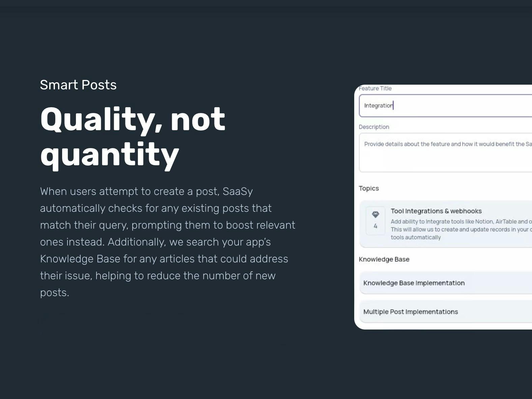Click the diamond boost icon

click(x=375, y=215)
